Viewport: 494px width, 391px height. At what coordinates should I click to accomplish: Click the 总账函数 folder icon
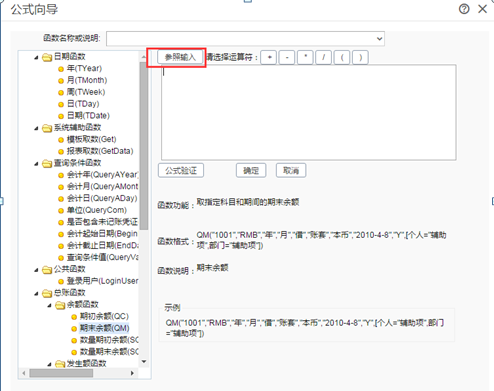(47, 294)
